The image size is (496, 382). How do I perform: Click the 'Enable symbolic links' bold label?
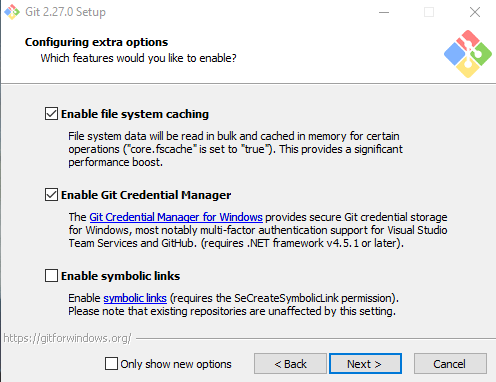[x=120, y=276]
